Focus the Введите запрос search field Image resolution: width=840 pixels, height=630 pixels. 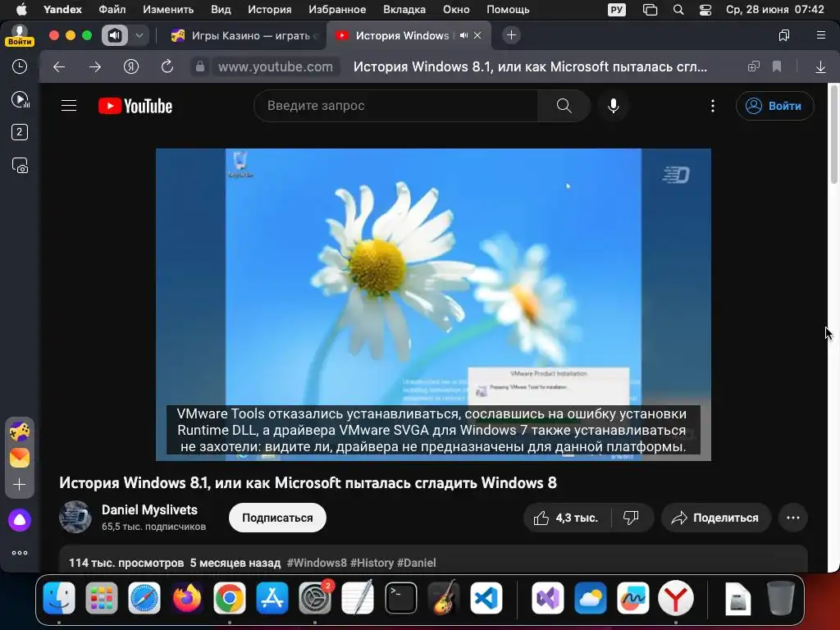pyautogui.click(x=396, y=106)
